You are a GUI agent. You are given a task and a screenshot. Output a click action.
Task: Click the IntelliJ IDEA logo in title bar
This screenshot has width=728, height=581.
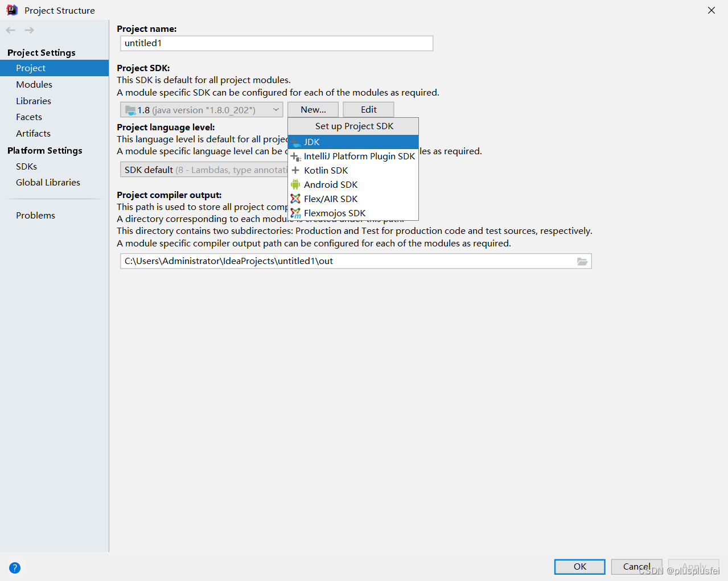(12, 10)
